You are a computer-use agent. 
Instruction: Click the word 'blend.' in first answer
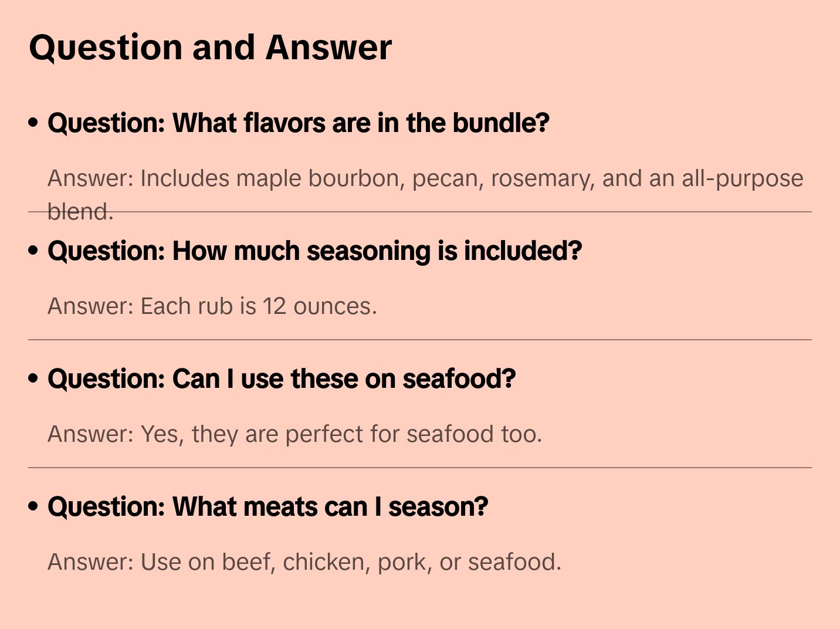coord(80,212)
